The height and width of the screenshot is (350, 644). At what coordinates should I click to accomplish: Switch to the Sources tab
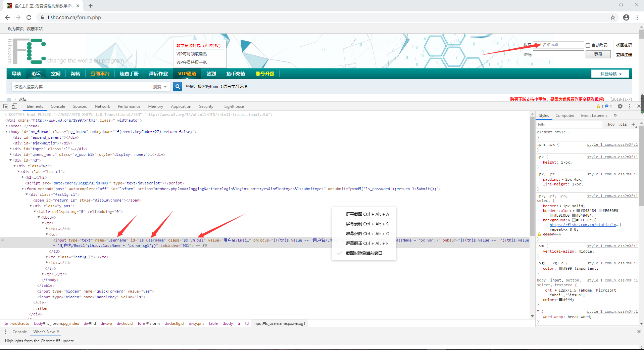(80, 106)
